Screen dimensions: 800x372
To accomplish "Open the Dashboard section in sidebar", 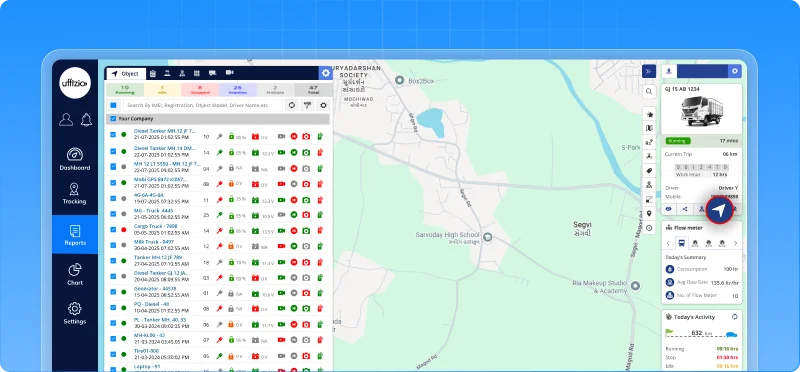I will [74, 160].
